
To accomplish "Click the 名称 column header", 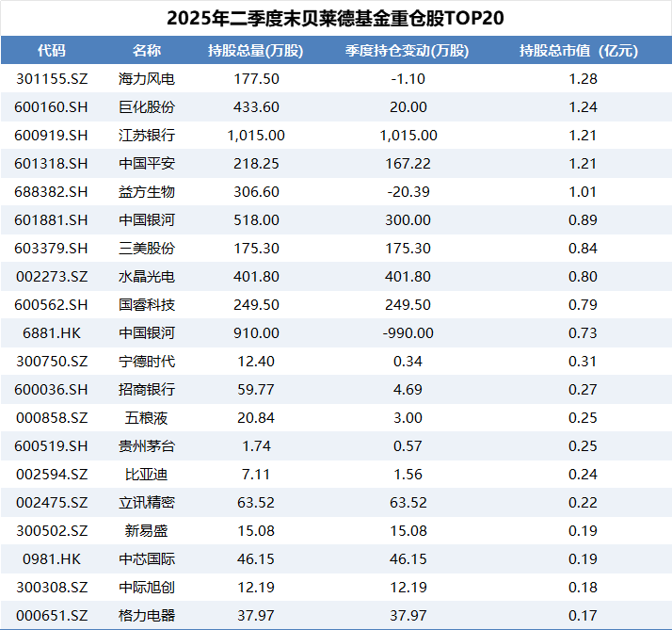I will (147, 51).
